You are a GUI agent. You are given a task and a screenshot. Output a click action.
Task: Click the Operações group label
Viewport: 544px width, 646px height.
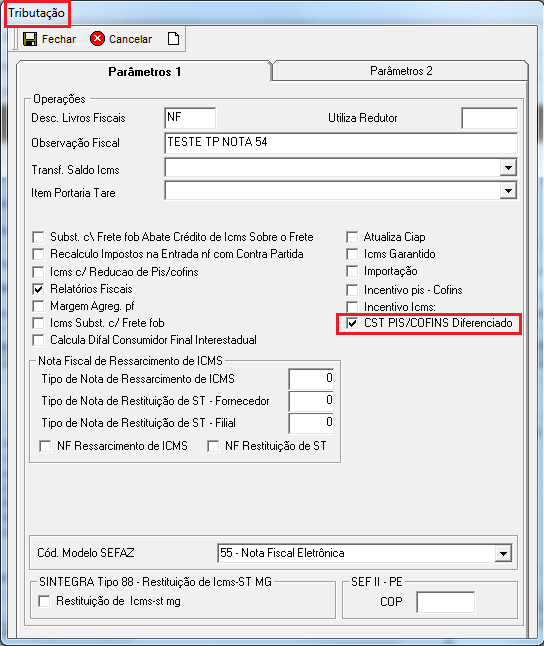coord(59,99)
